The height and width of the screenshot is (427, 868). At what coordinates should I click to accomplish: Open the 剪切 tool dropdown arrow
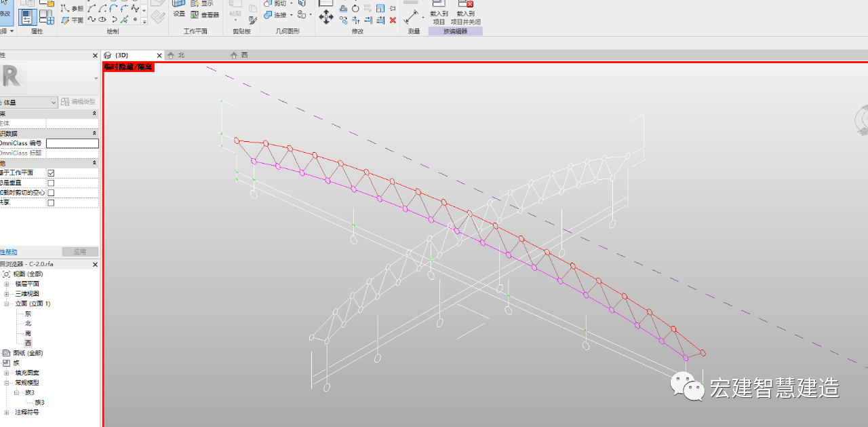292,3
